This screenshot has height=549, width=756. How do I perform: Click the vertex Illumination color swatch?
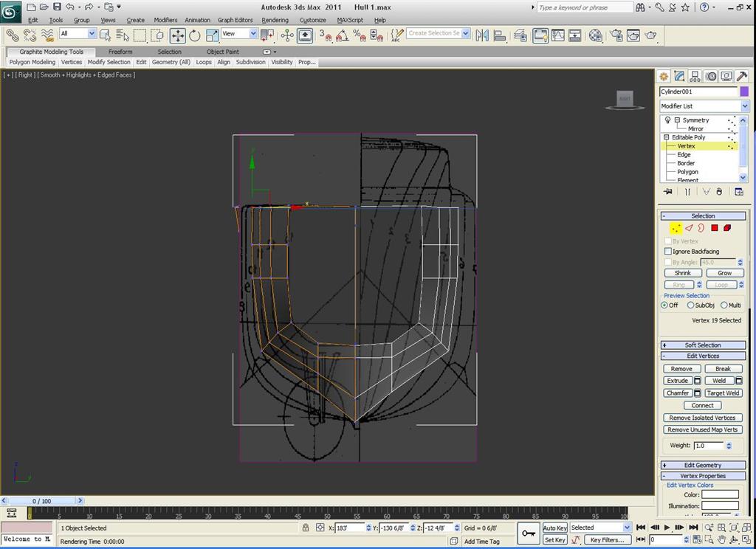[x=720, y=505]
